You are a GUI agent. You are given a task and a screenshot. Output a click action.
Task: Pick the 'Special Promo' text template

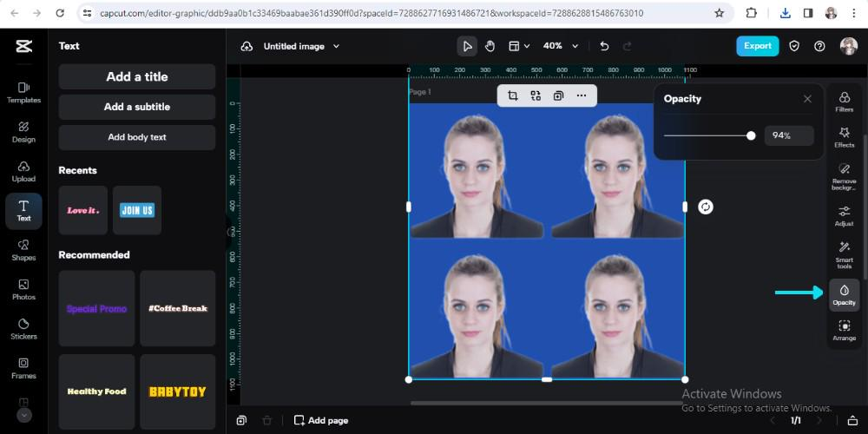click(97, 308)
